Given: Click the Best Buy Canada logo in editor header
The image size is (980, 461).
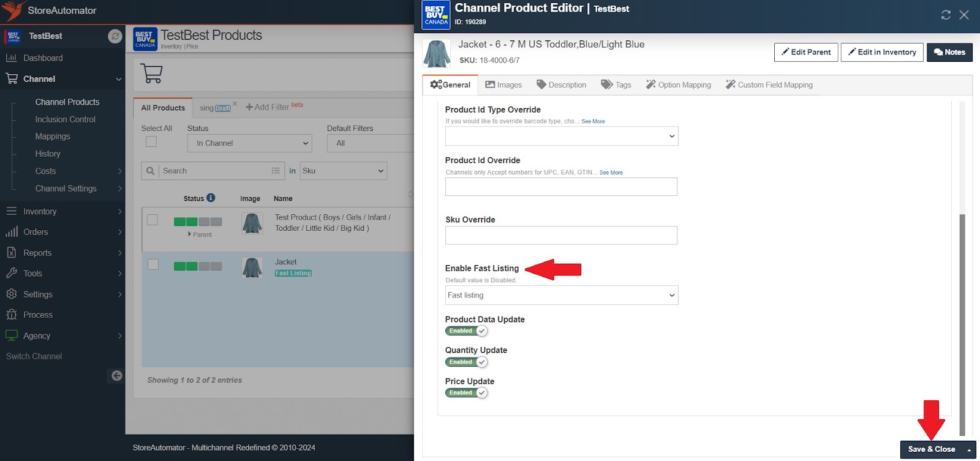Looking at the screenshot, I should point(436,15).
